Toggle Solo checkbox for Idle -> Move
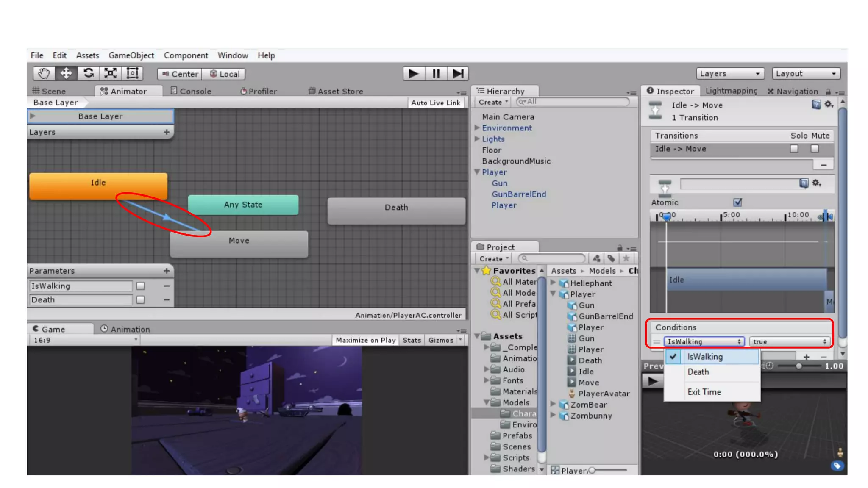Image resolution: width=868 pixels, height=488 pixels. pos(794,149)
